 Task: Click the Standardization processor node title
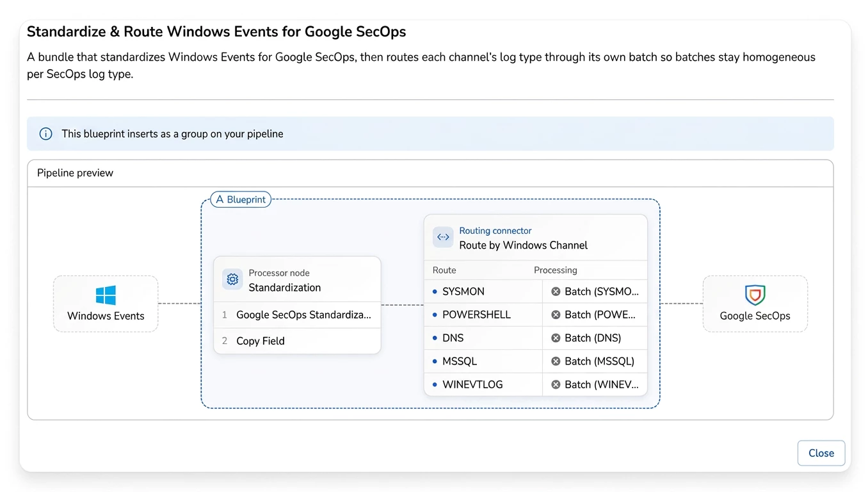point(285,288)
